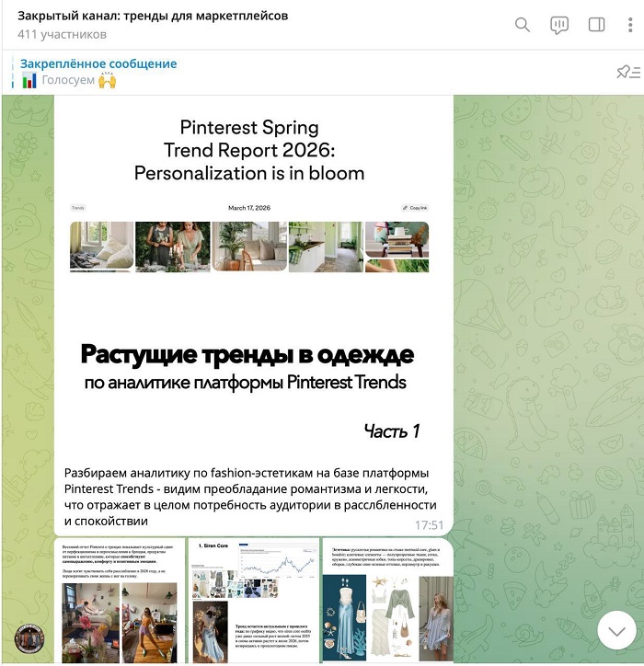Open the Pinterest Spring Trend Report image

pyautogui.click(x=254, y=278)
